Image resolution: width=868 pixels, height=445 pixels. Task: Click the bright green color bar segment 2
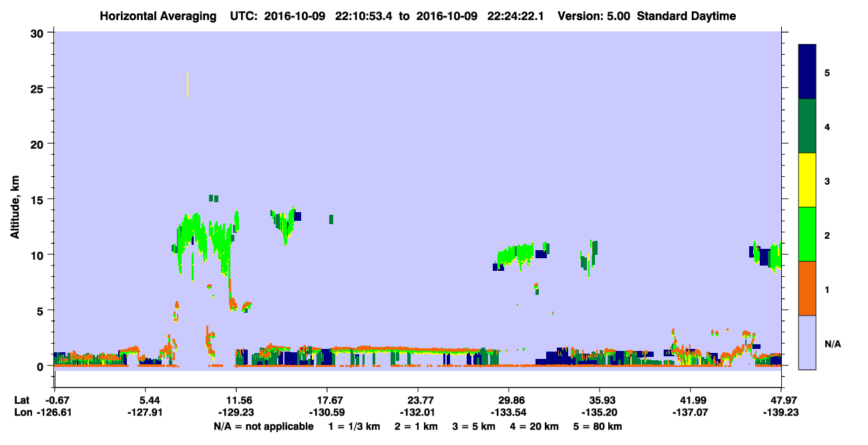[807, 234]
